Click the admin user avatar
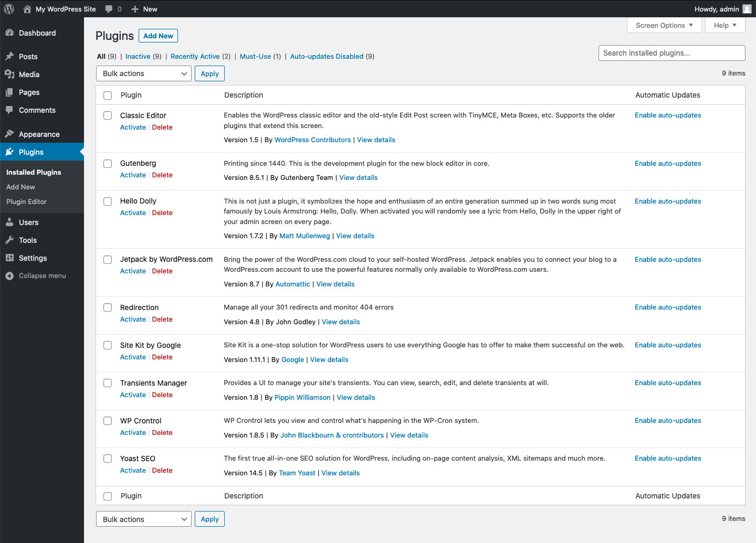The image size is (756, 543). (x=747, y=9)
